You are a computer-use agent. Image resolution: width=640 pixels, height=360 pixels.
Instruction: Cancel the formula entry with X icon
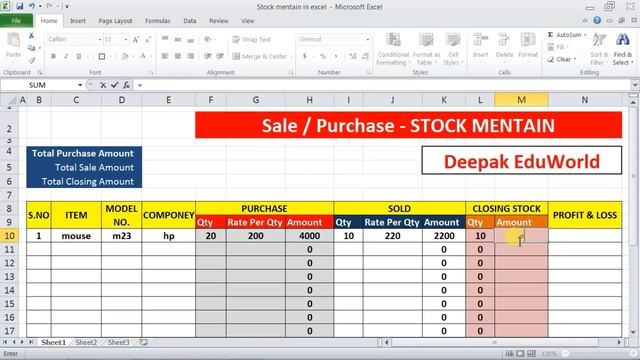[103, 85]
